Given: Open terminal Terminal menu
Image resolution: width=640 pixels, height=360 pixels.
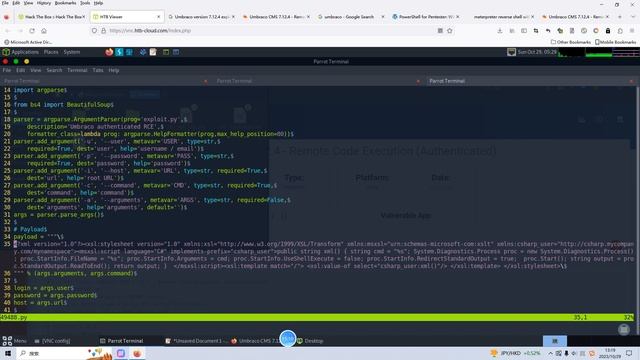Looking at the screenshot, I should (x=77, y=71).
